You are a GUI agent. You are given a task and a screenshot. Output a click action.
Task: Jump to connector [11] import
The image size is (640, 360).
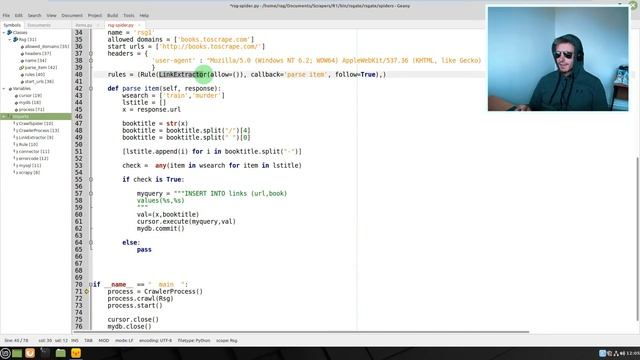click(x=34, y=151)
